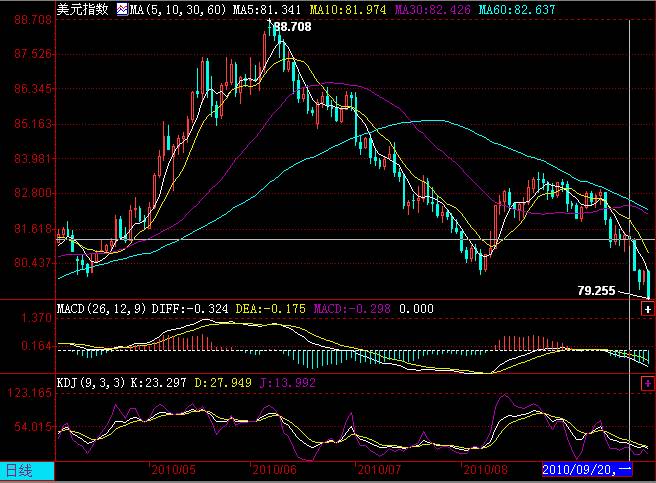Screen dimensions: 656x483
Task: Click the highlighted 2010/09/20 cursor date
Action: tap(587, 470)
